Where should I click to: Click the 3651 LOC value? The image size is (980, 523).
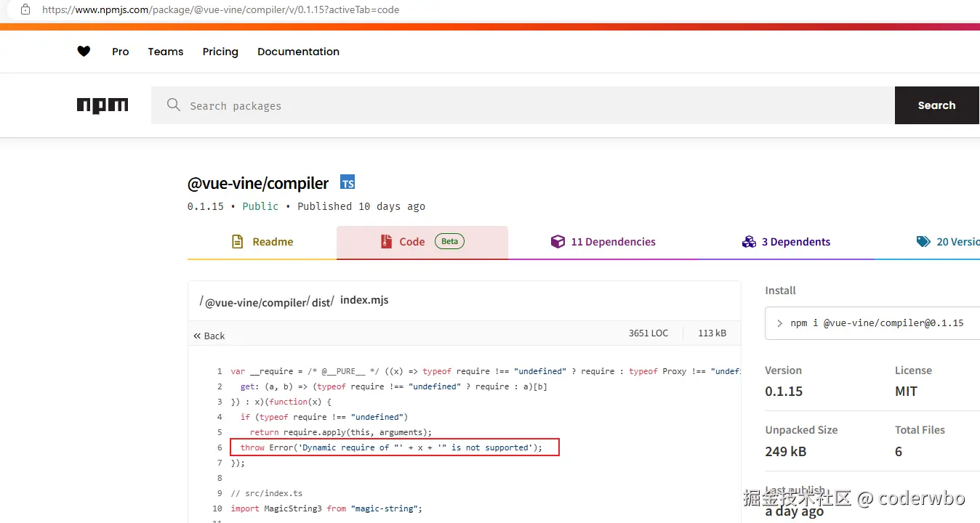coord(648,333)
